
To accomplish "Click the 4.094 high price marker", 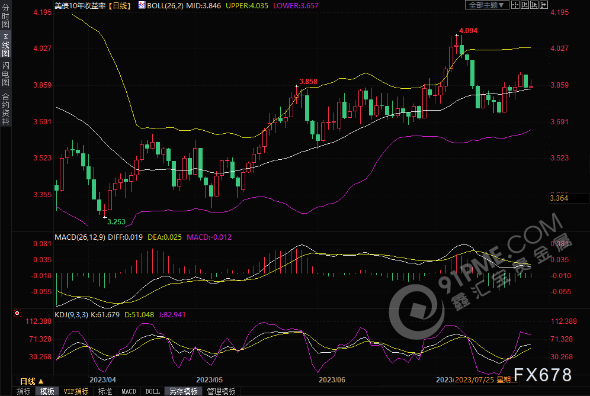I will click(468, 30).
